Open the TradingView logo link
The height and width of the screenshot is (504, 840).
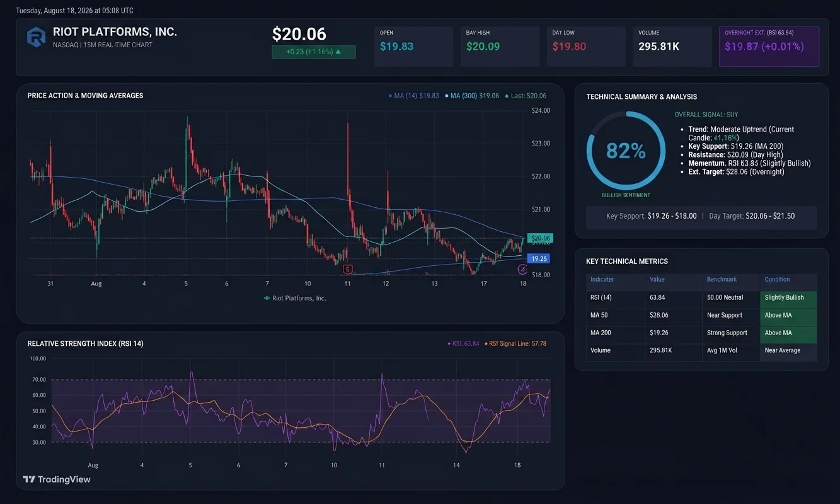pos(57,479)
